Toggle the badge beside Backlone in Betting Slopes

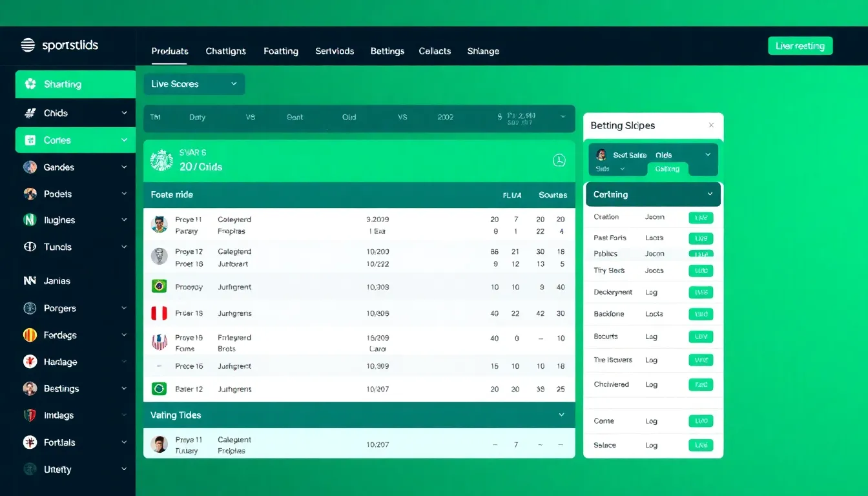[702, 314]
